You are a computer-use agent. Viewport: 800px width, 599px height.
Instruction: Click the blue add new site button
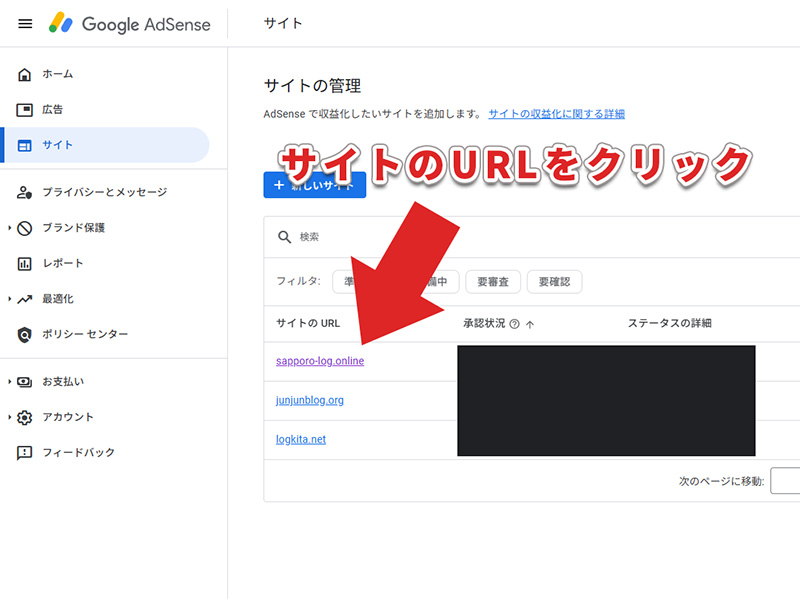pos(314,185)
